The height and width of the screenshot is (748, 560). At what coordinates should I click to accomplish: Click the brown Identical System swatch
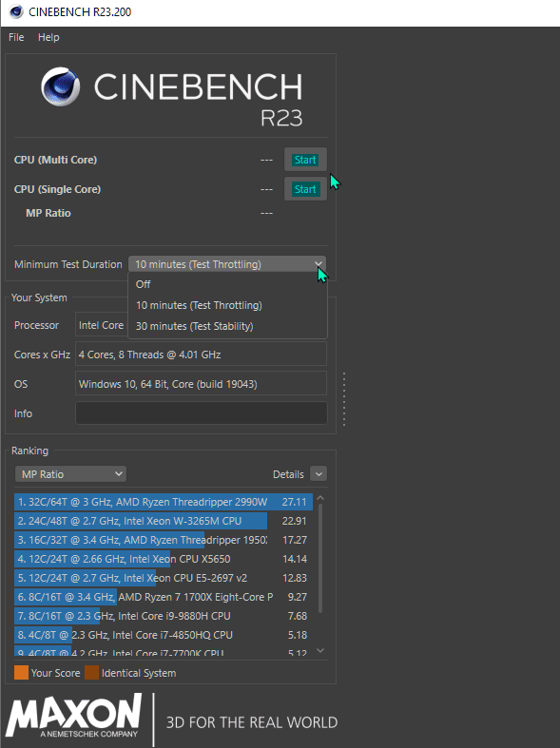91,673
